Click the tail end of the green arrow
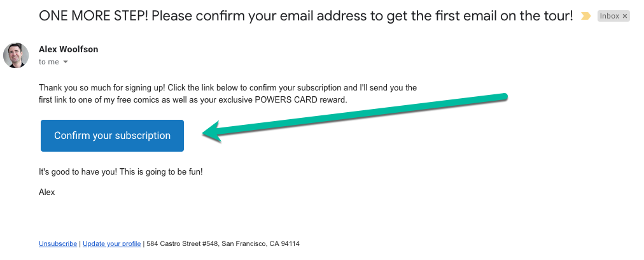Viewport: 644px width, 260px height. point(504,97)
